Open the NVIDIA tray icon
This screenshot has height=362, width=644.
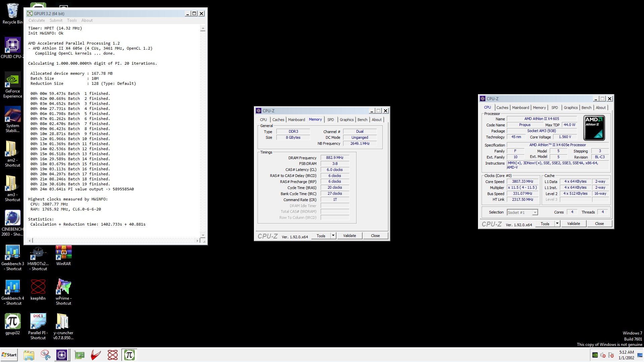[x=595, y=355]
